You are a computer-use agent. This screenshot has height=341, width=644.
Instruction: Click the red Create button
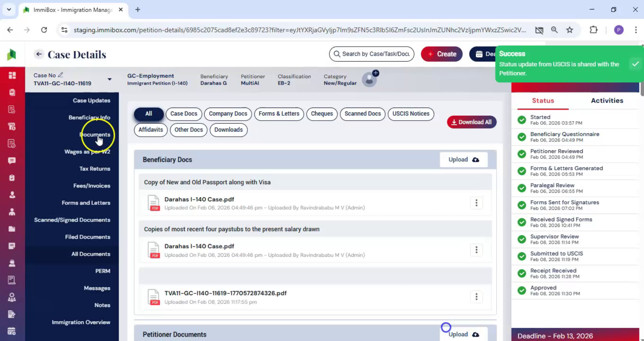coord(442,54)
